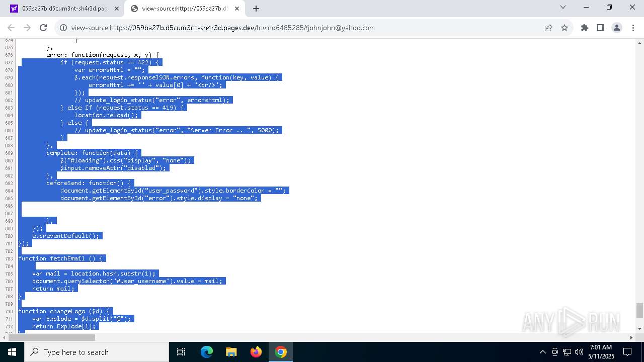Screen dimensions: 644x362
Task: Click the line 'beforeSend: function() {'
Action: click(x=89, y=183)
